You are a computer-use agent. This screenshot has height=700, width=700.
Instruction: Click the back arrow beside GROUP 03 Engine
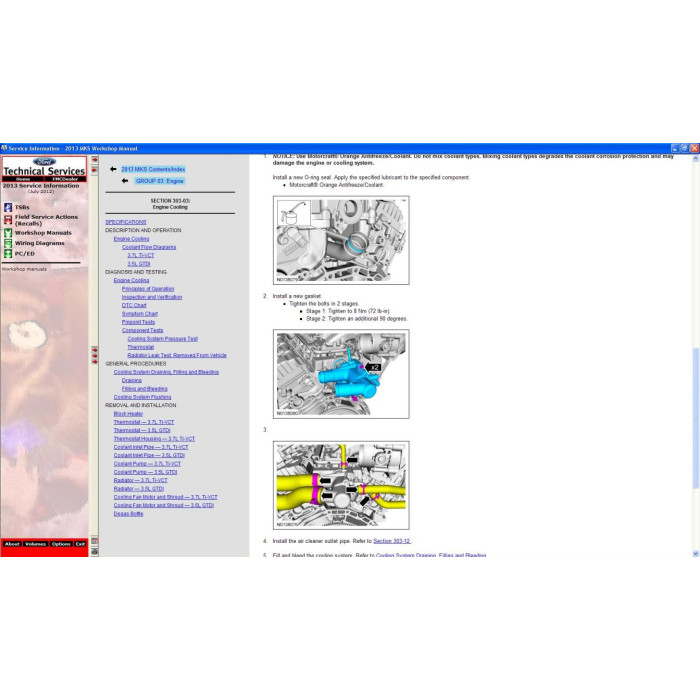coord(125,181)
